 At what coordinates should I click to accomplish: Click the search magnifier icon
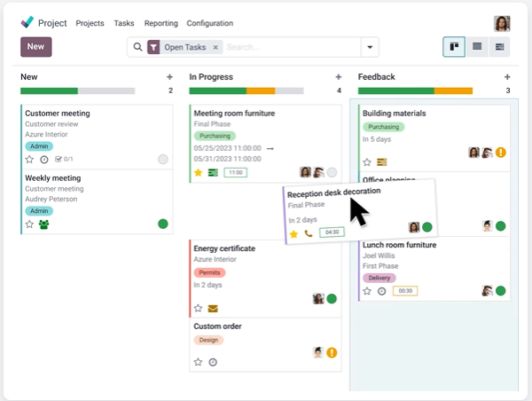pos(138,47)
